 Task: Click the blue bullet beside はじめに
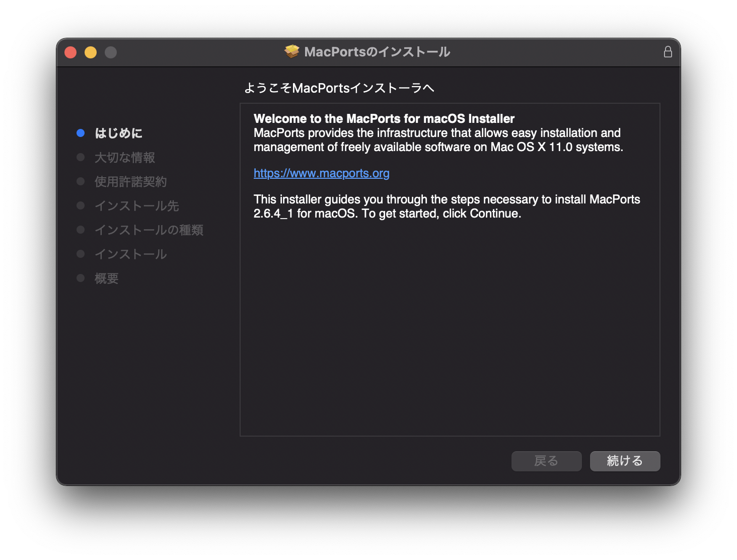(81, 133)
